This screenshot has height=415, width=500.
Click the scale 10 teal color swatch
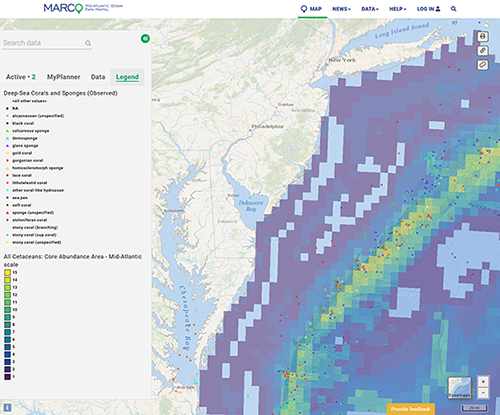7,310
